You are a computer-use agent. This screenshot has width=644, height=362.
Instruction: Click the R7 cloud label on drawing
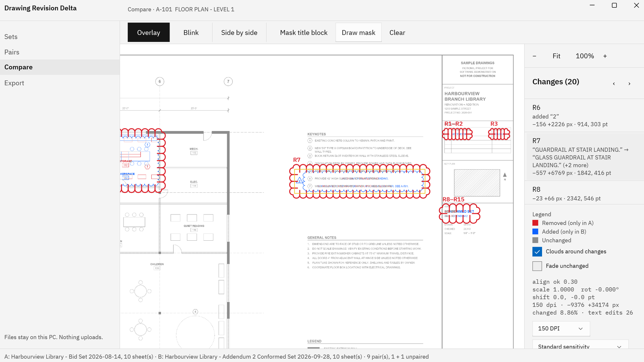pyautogui.click(x=297, y=160)
